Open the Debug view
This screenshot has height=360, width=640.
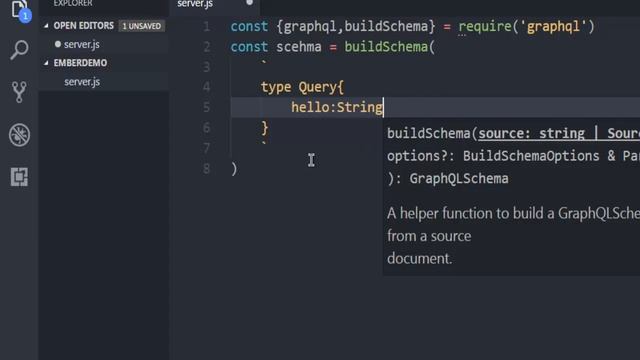19,135
